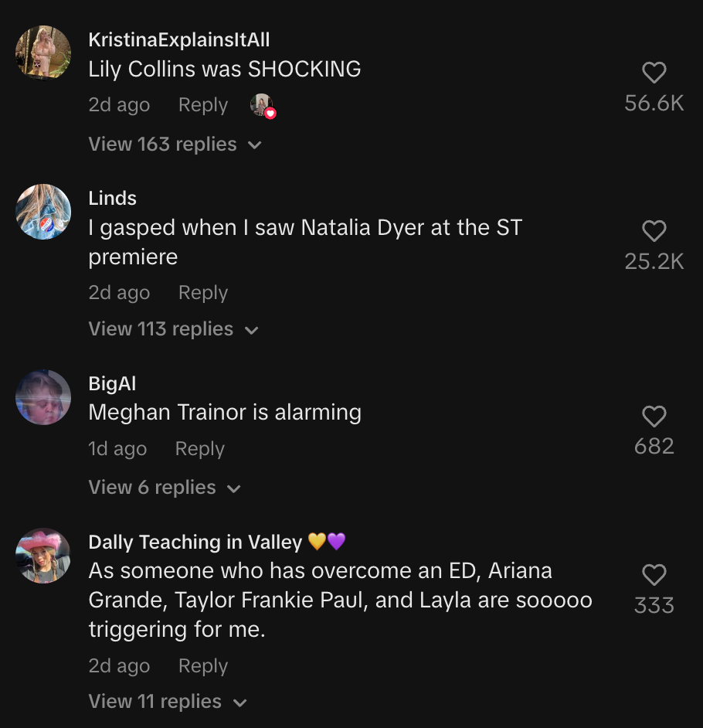
Task: Reply to the Meghan Trainor comment
Action: (x=200, y=449)
